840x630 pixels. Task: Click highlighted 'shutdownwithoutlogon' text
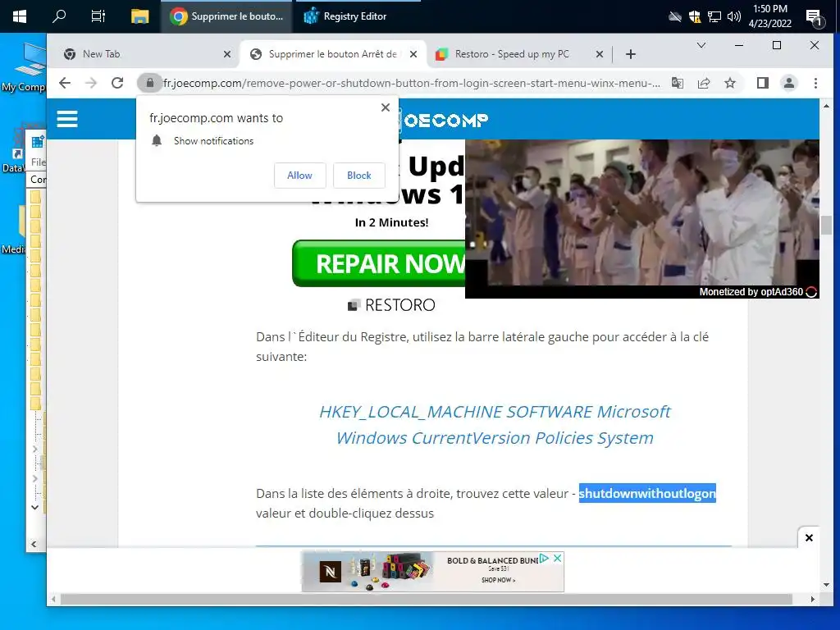click(647, 493)
